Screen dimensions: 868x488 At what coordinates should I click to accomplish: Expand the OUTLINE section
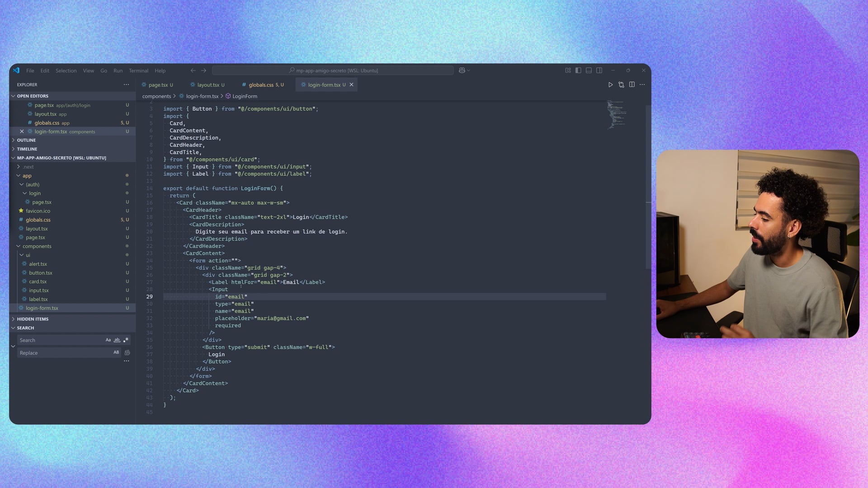(x=26, y=140)
